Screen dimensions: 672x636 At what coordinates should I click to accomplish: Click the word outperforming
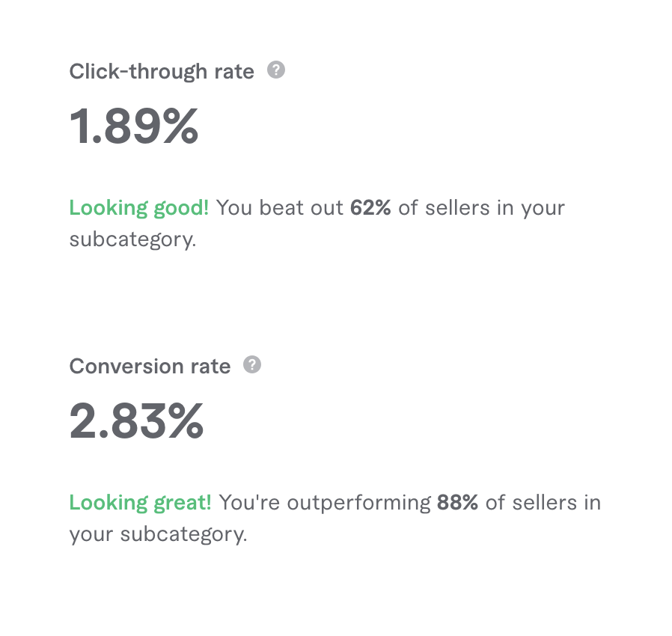[x=359, y=504]
